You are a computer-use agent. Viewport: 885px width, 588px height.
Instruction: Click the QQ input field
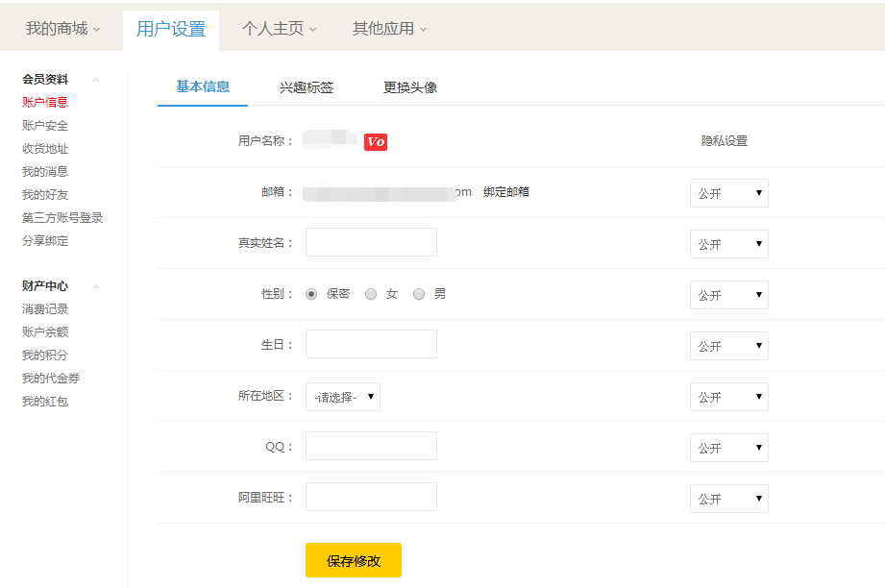click(371, 446)
